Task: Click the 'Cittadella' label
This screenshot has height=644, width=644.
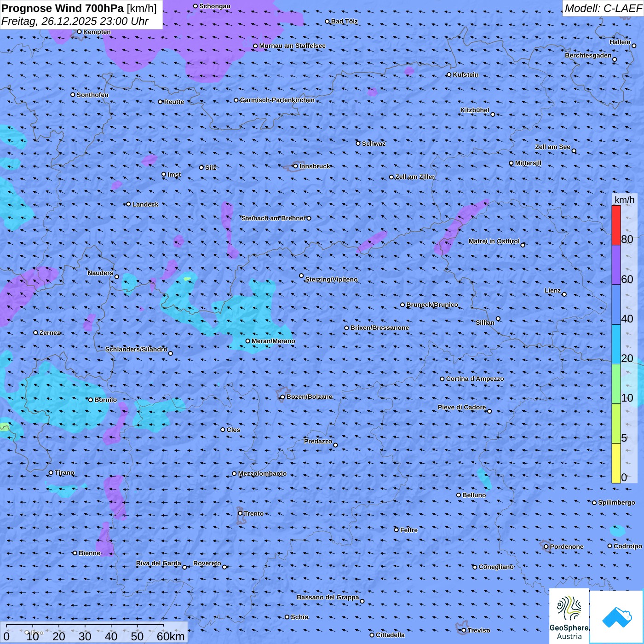Action: coord(390,635)
